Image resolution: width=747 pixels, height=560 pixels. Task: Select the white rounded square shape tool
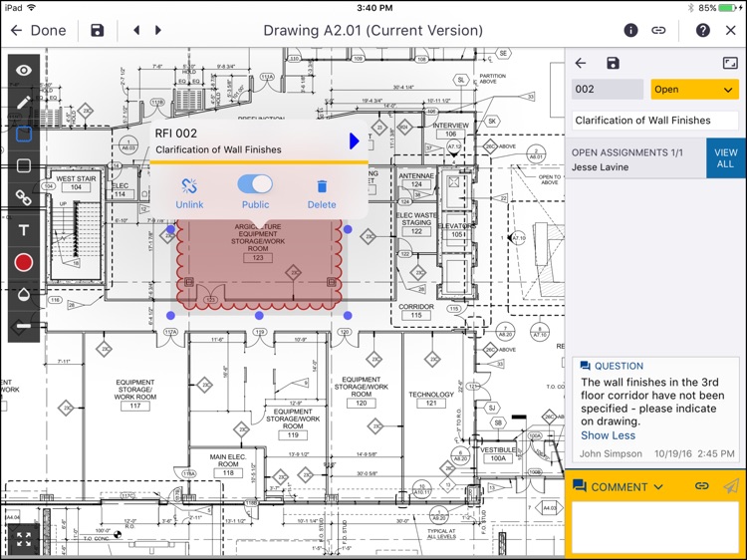(x=23, y=165)
